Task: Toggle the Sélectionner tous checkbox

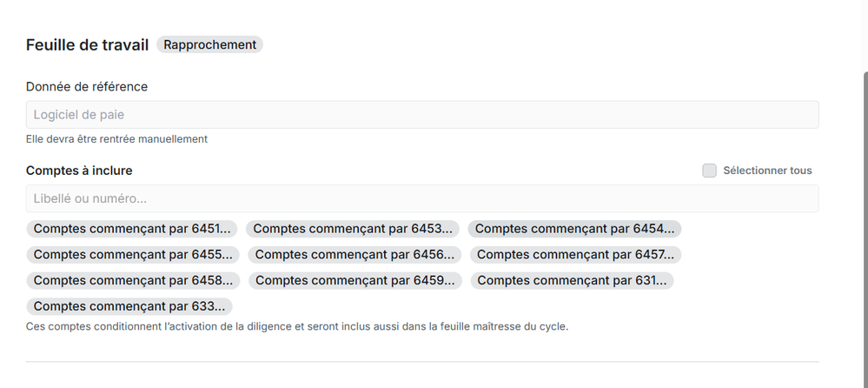Action: click(710, 171)
